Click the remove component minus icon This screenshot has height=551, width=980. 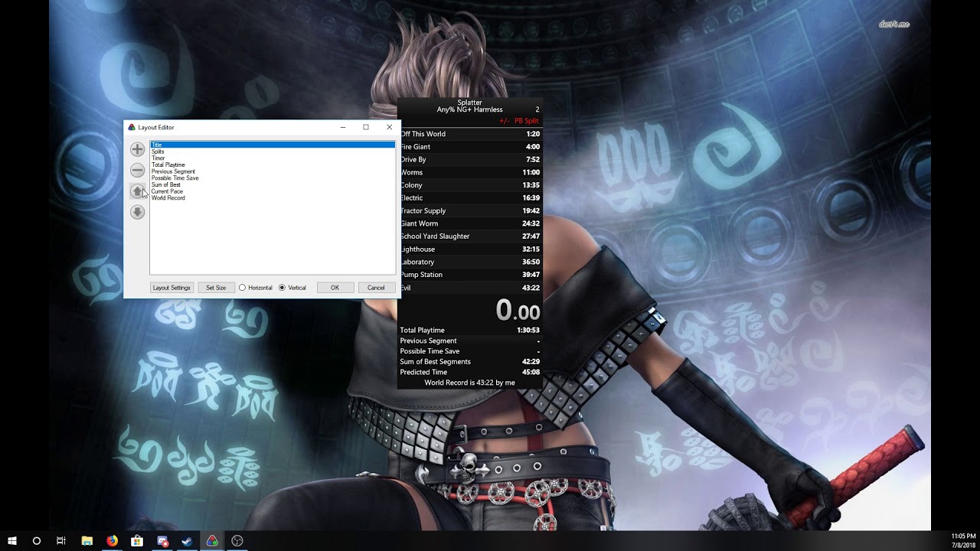pyautogui.click(x=137, y=170)
